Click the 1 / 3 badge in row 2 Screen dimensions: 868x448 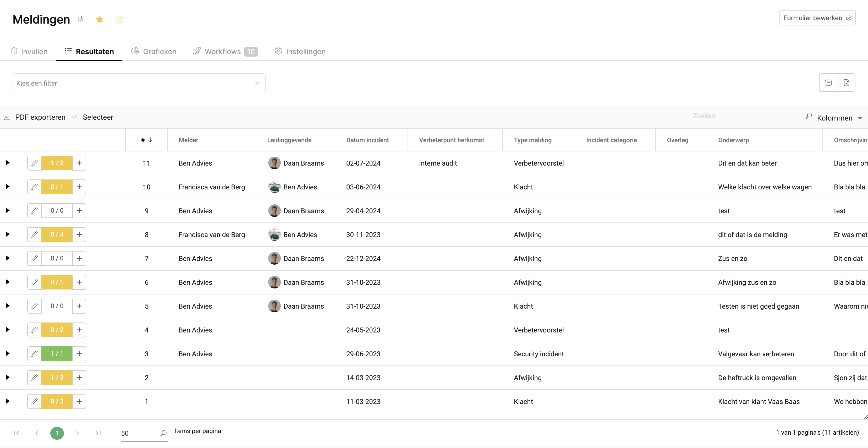click(x=57, y=378)
